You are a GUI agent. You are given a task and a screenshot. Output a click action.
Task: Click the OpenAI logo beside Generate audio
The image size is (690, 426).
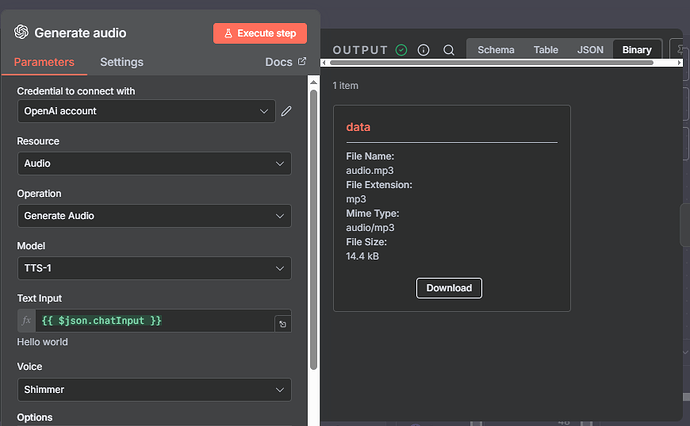(22, 32)
